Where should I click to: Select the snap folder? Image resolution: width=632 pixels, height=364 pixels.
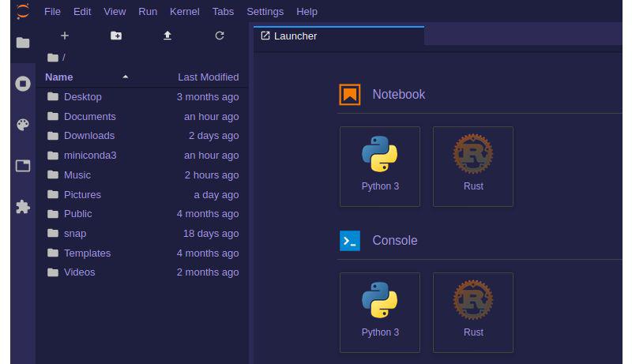click(143, 234)
